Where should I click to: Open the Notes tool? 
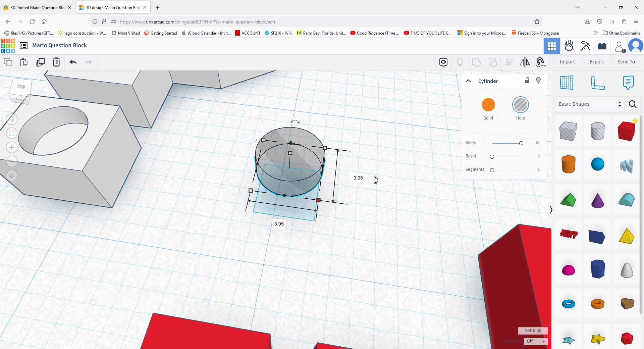(x=628, y=83)
